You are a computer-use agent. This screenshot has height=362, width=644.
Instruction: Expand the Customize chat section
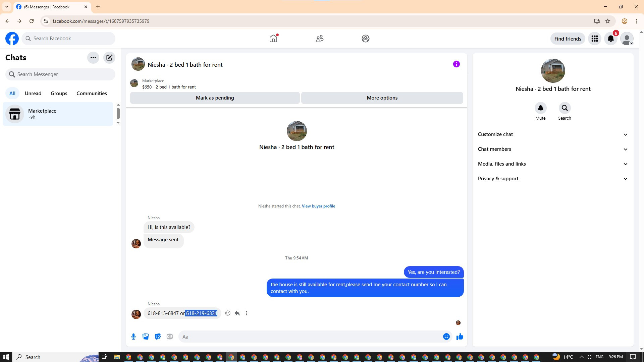tap(553, 134)
